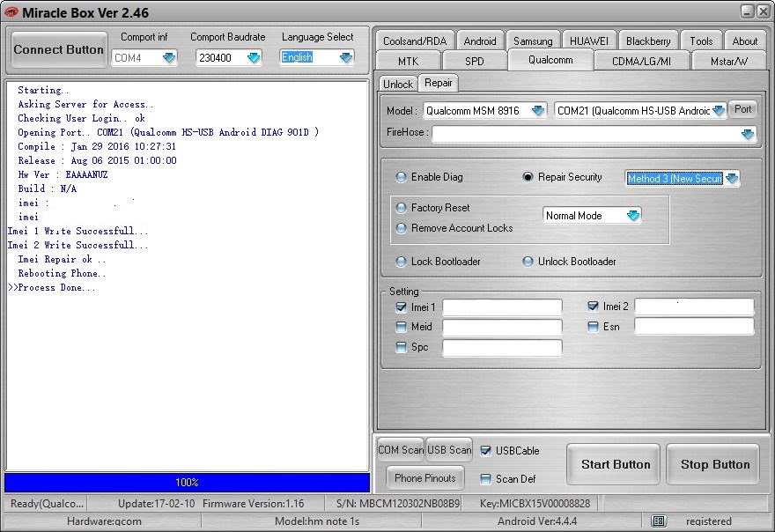Open Comport Baudrate 230400 dropdown
The height and width of the screenshot is (532, 775).
254,58
